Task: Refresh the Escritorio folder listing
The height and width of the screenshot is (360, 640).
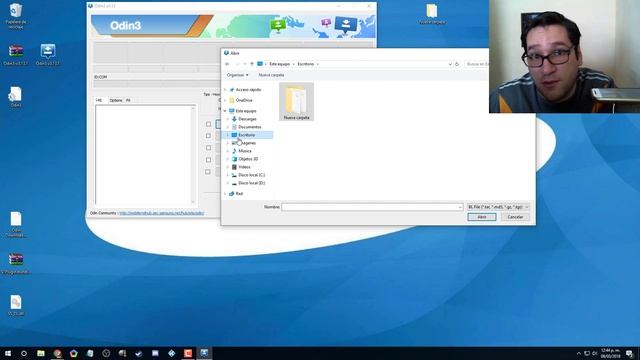Action: [457, 64]
